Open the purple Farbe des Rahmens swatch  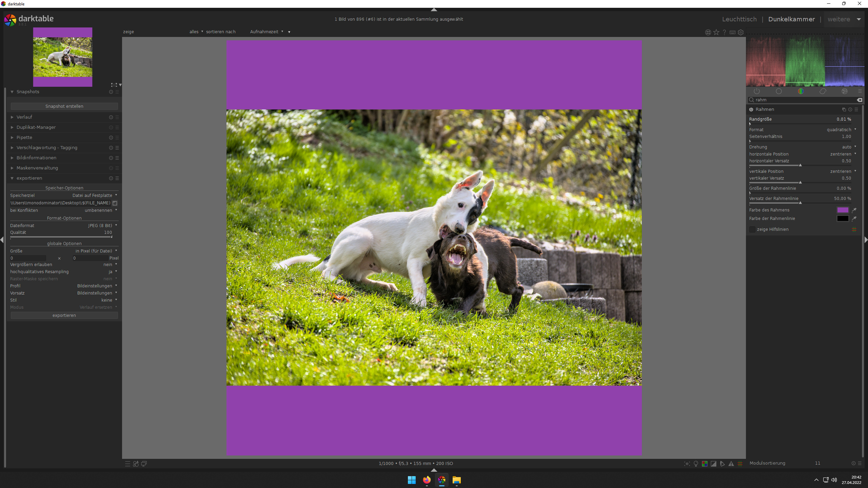pos(843,210)
